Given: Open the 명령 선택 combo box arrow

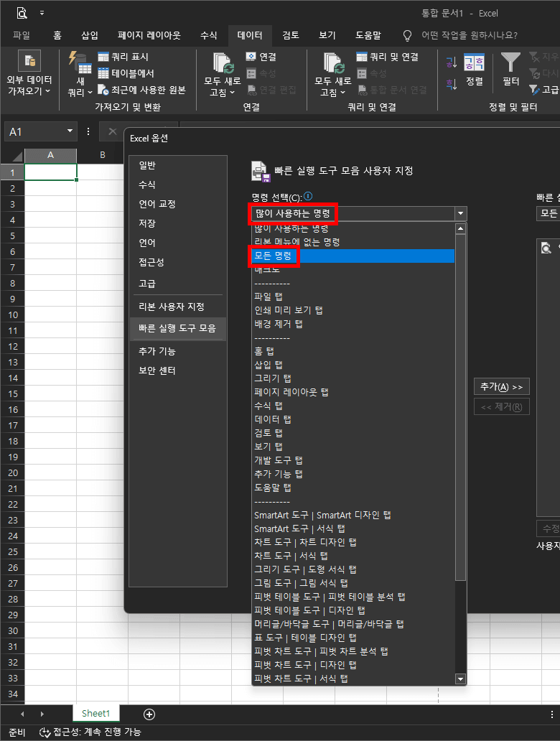Looking at the screenshot, I should (x=460, y=213).
